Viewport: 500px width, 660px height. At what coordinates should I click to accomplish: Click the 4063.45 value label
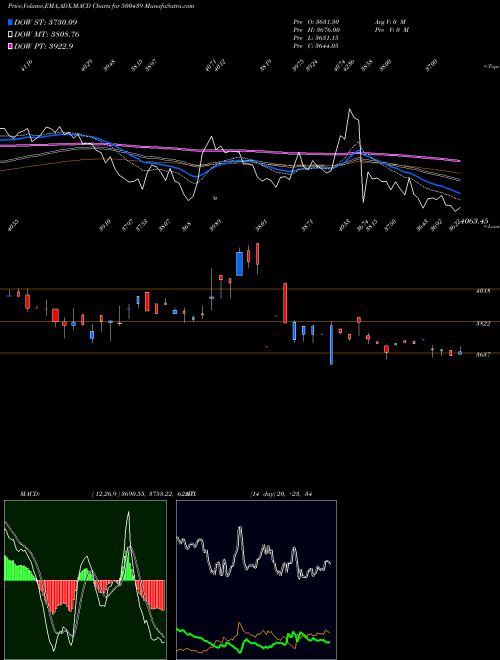[473, 221]
